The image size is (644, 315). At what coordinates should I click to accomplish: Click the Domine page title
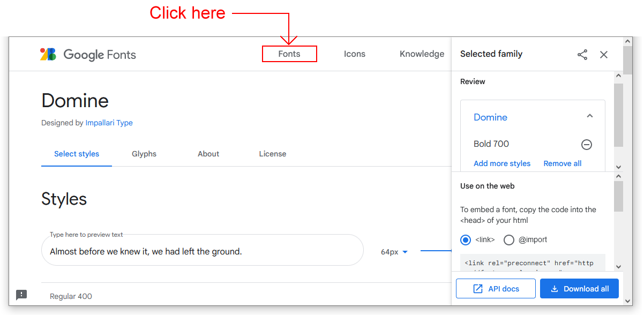coord(75,101)
